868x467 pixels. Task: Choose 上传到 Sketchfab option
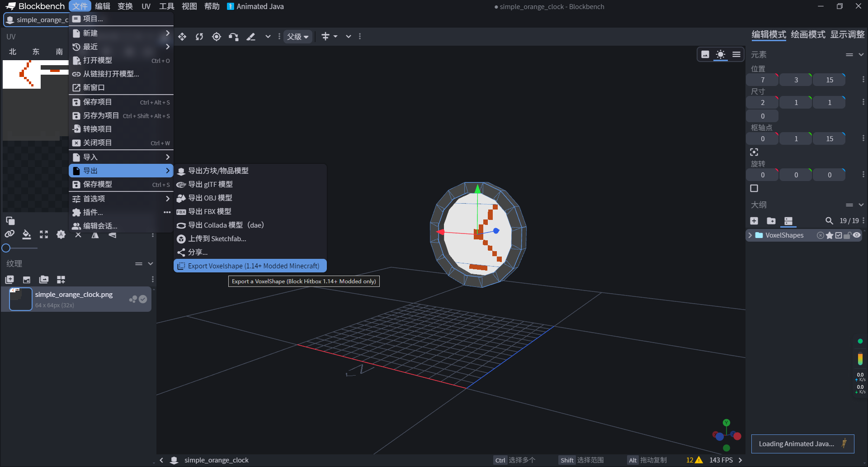[x=250, y=238]
